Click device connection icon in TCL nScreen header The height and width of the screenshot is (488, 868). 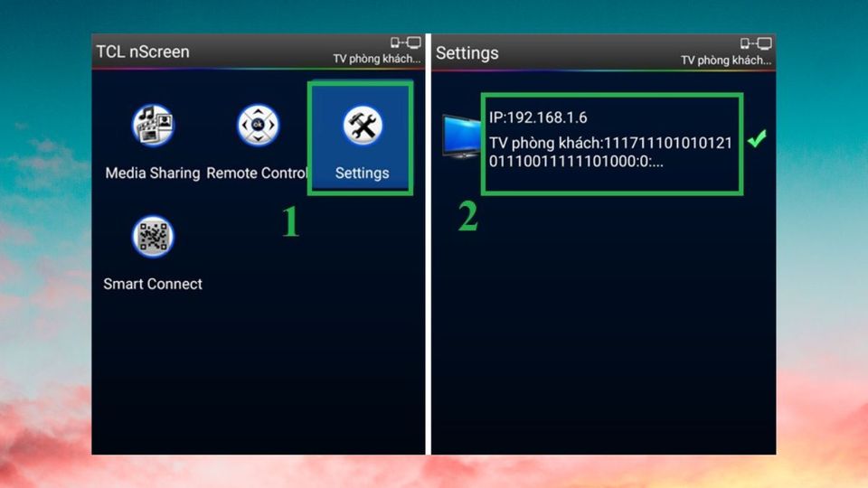click(x=405, y=43)
